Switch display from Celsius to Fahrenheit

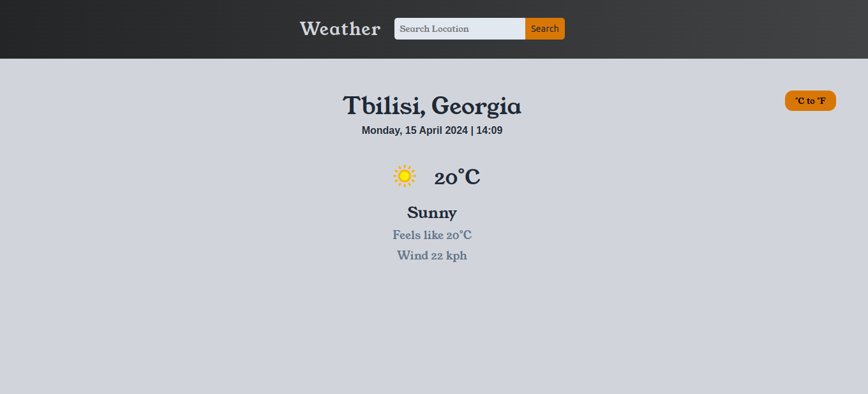click(x=810, y=100)
